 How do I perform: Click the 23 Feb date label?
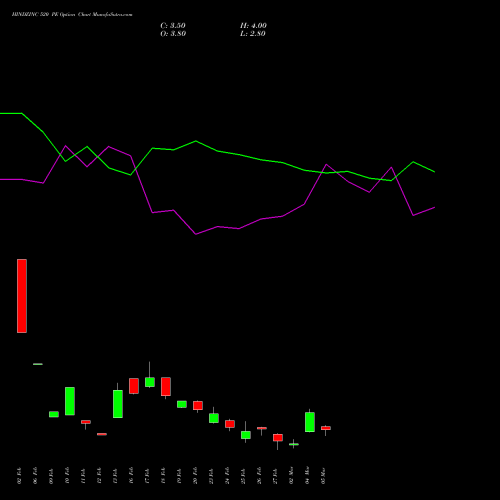[x=211, y=476]
